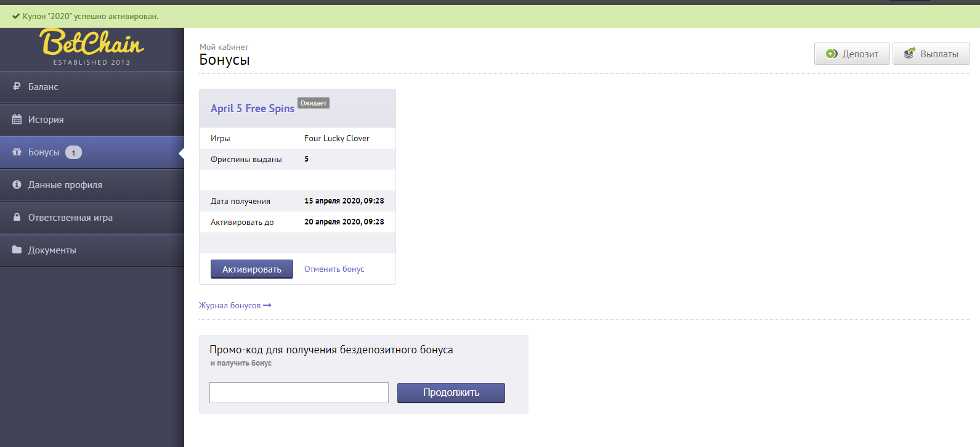The width and height of the screenshot is (980, 447).
Task: Click the Ожидает status label
Action: [314, 103]
